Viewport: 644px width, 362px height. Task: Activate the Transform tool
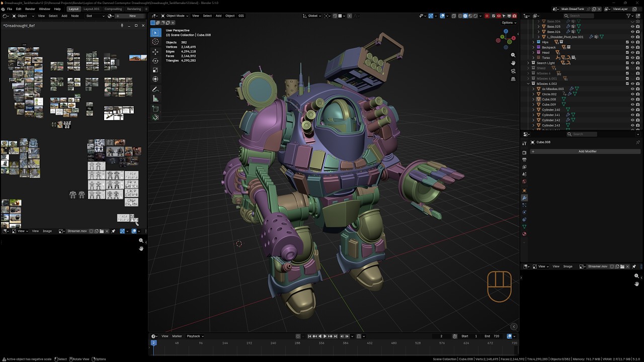click(155, 79)
